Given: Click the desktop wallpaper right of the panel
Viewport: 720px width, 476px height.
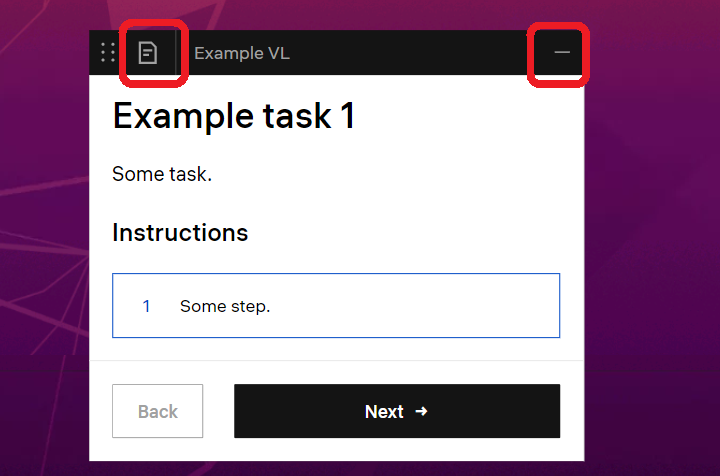Looking at the screenshot, I should click(x=652, y=250).
